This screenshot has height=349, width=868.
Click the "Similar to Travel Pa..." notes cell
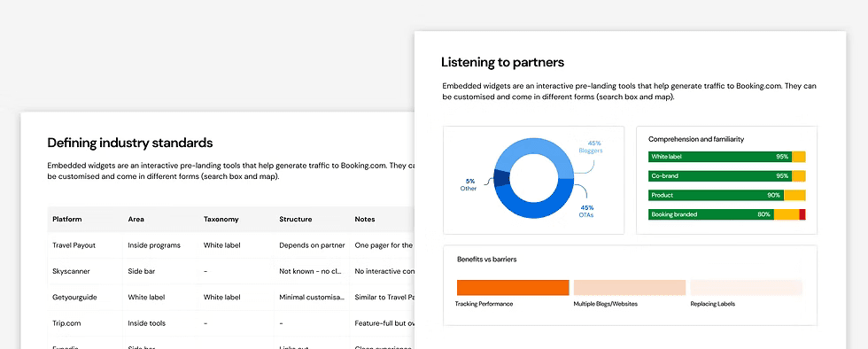point(384,297)
